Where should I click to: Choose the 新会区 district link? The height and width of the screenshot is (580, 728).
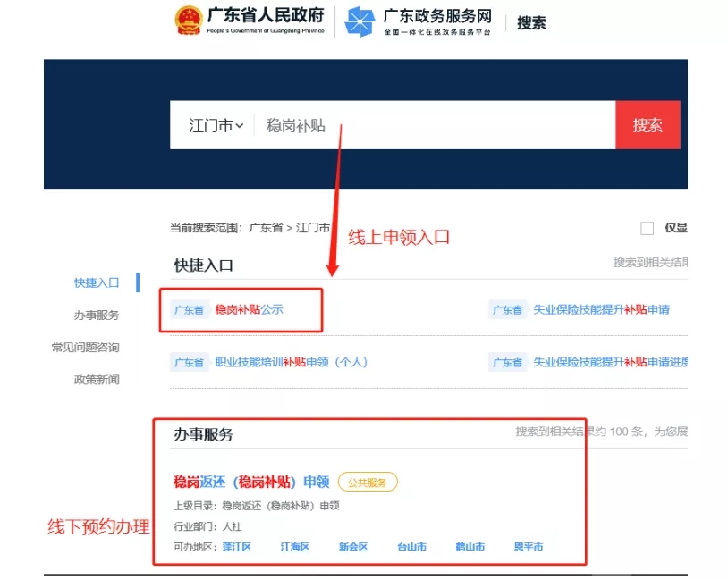tap(353, 547)
